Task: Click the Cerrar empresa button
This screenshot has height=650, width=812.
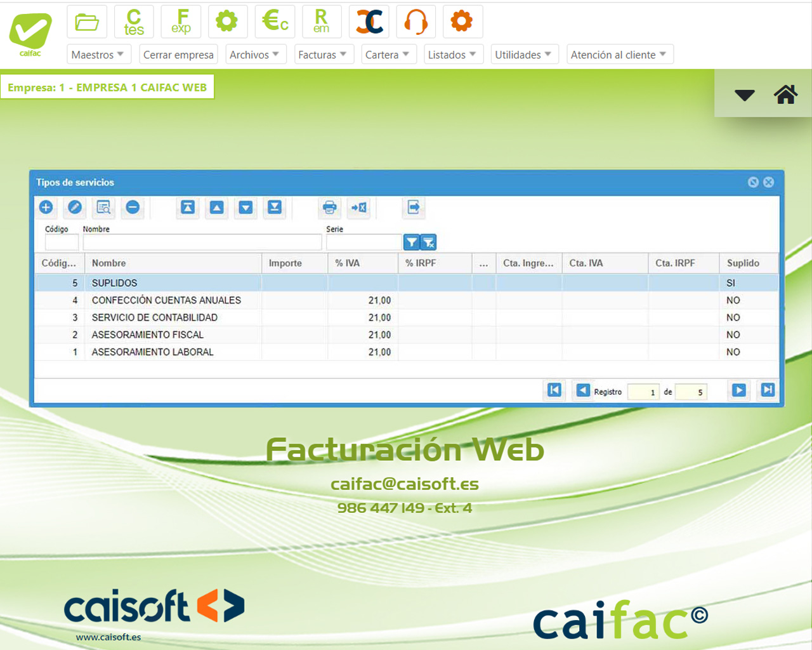Action: tap(178, 55)
